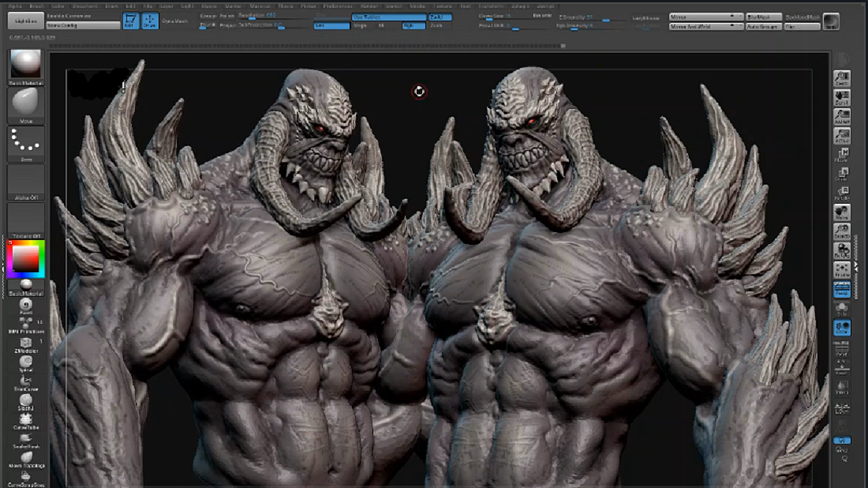Screen dimensions: 868x488
Task: Click the BlurMask button
Action: click(x=763, y=17)
